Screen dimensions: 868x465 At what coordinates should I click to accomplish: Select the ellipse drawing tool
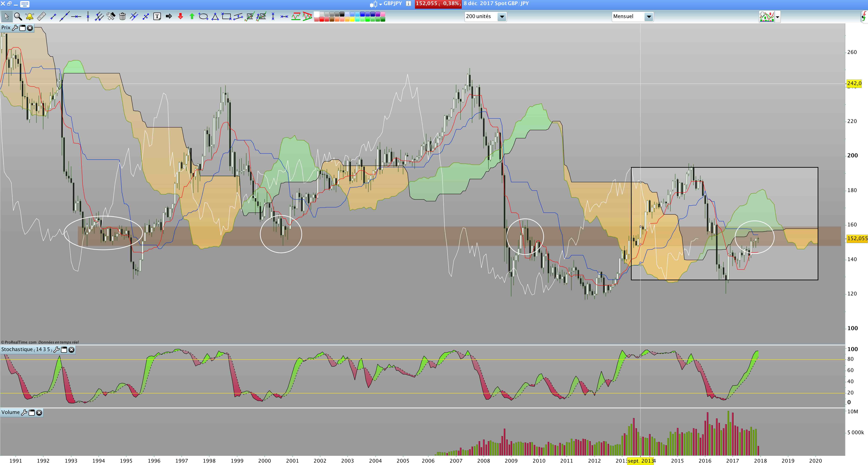[x=204, y=16]
